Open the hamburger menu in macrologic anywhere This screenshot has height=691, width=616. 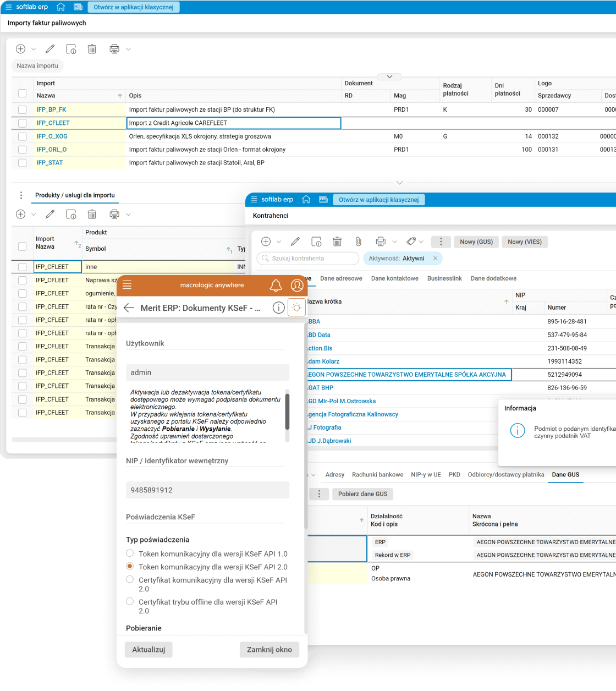point(127,285)
